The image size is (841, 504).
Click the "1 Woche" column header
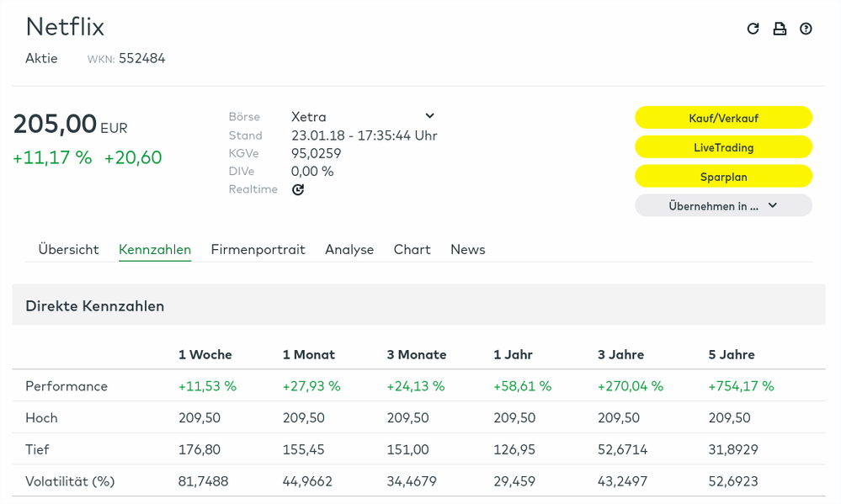[205, 354]
